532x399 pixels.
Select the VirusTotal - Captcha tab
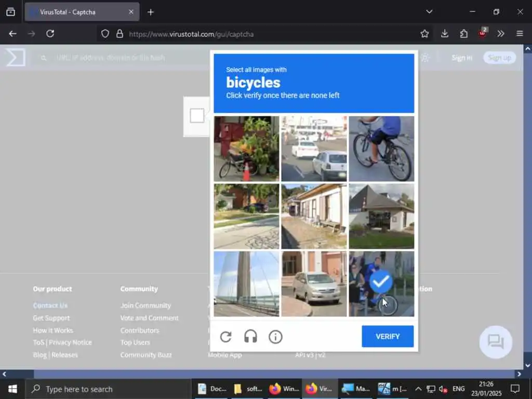click(82, 12)
